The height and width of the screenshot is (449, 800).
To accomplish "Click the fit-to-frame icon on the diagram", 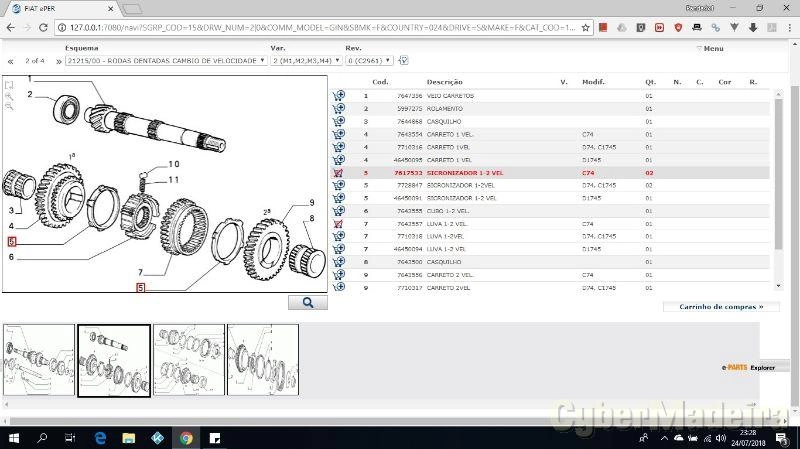I will 9,85.
